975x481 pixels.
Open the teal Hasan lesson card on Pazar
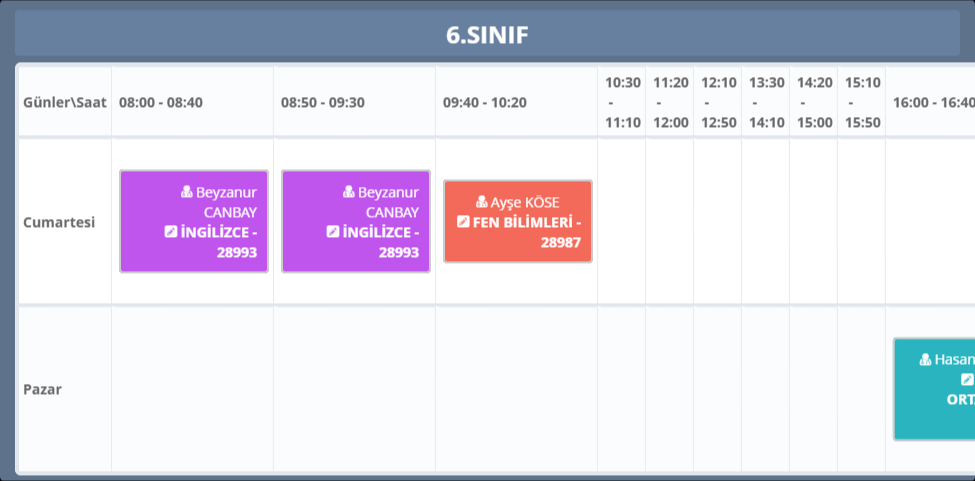(935, 389)
